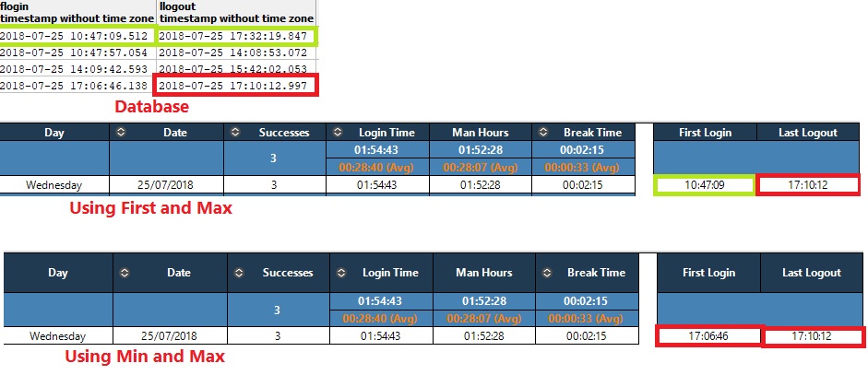The width and height of the screenshot is (868, 375).
Task: Select the 10:47:09 First Login cell
Action: (x=704, y=185)
